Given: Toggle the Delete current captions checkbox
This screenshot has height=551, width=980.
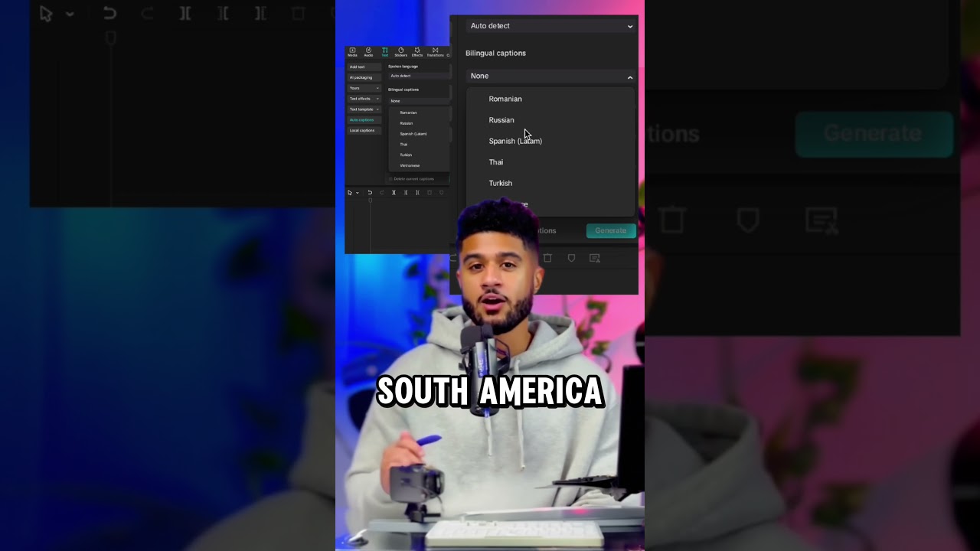Looking at the screenshot, I should point(390,179).
